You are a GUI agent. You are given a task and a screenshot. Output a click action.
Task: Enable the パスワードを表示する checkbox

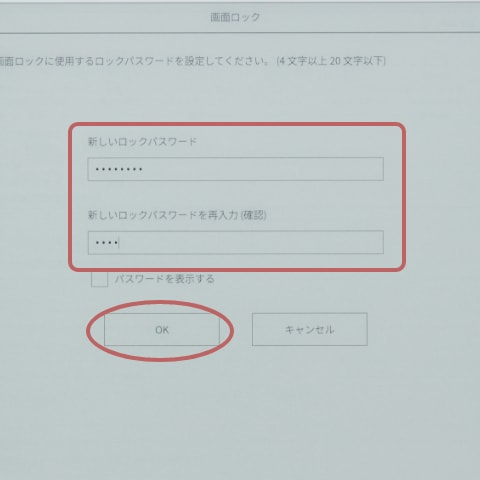pyautogui.click(x=99, y=279)
